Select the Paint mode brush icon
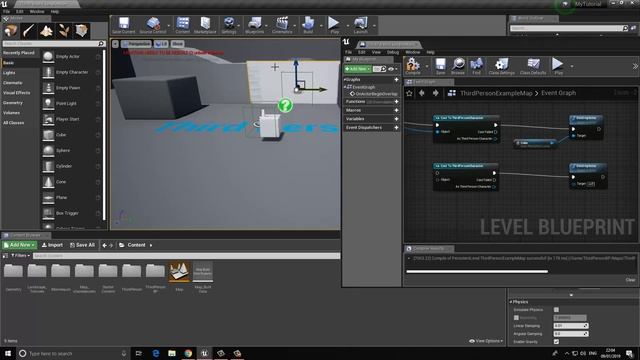 click(29, 31)
